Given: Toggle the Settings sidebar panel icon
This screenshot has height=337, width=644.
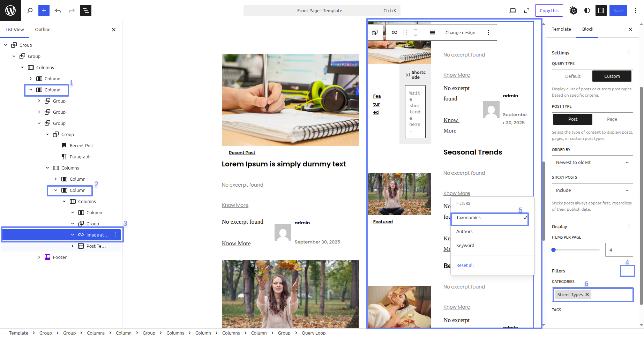Looking at the screenshot, I should pyautogui.click(x=601, y=10).
